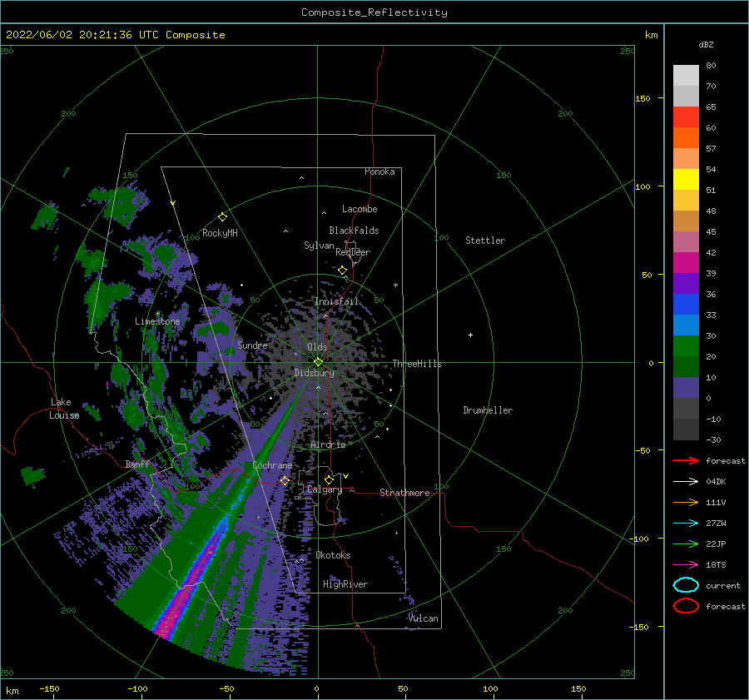This screenshot has height=700, width=749.
Task: Click the Limestone label
Action: coord(157,321)
